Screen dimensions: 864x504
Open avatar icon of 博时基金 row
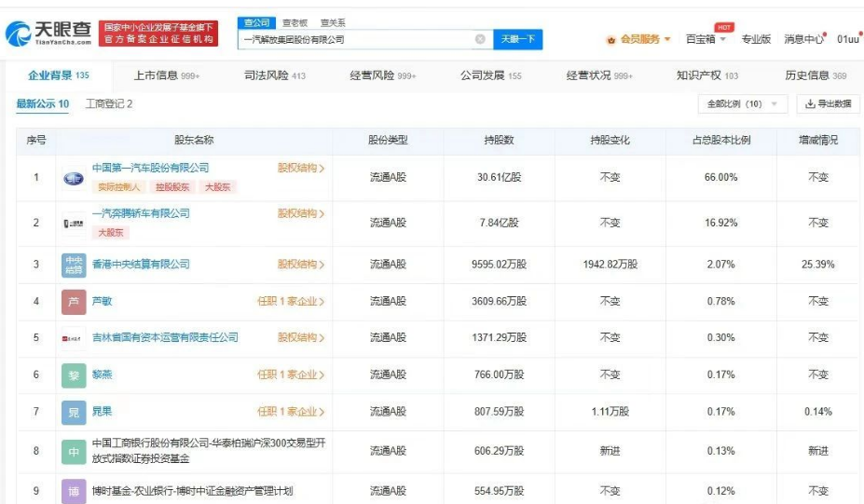pyautogui.click(x=74, y=491)
